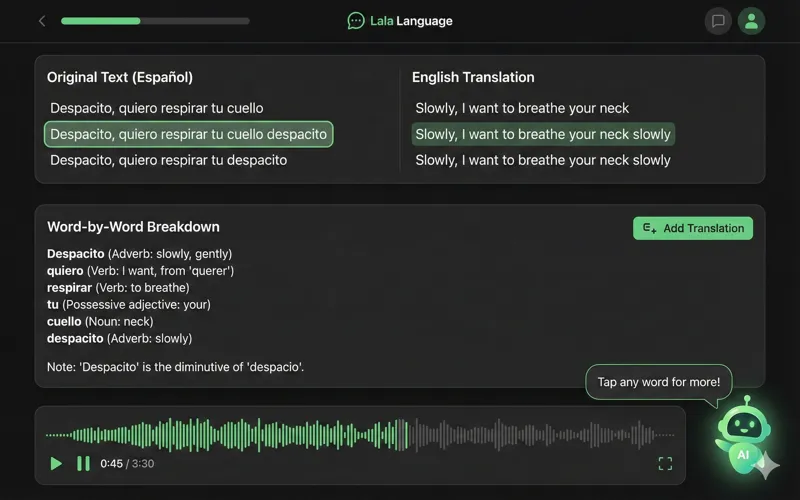Pause the audio playback
800x500 pixels.
(x=83, y=463)
